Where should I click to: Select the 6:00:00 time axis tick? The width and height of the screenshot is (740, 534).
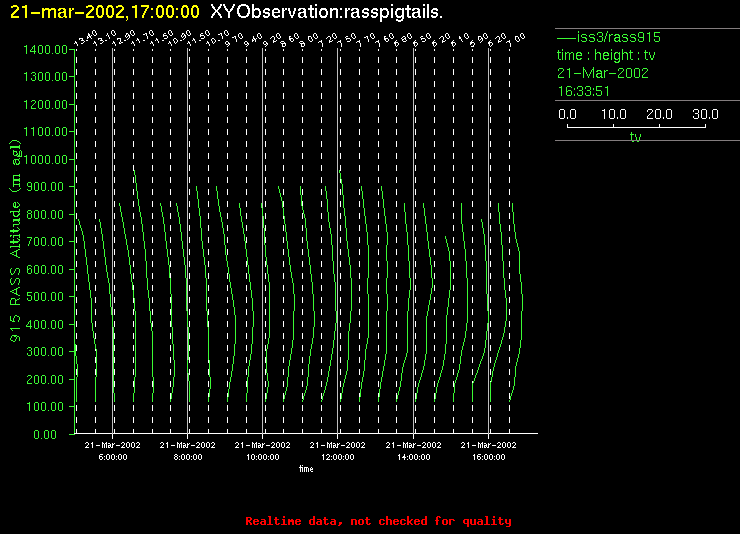tap(112, 455)
